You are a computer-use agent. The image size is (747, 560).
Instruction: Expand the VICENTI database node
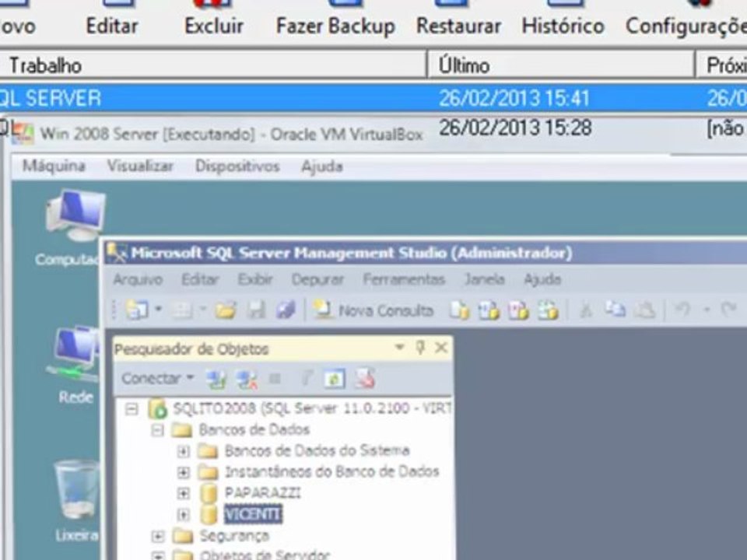(183, 514)
